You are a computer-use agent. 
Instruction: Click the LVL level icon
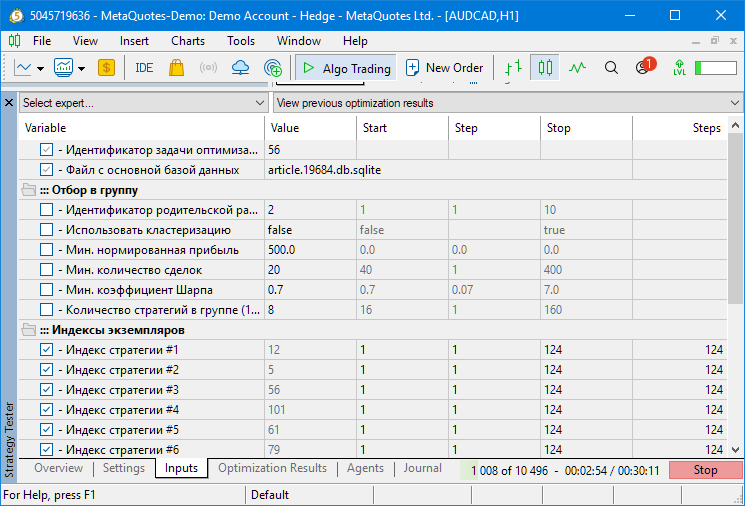pos(679,68)
